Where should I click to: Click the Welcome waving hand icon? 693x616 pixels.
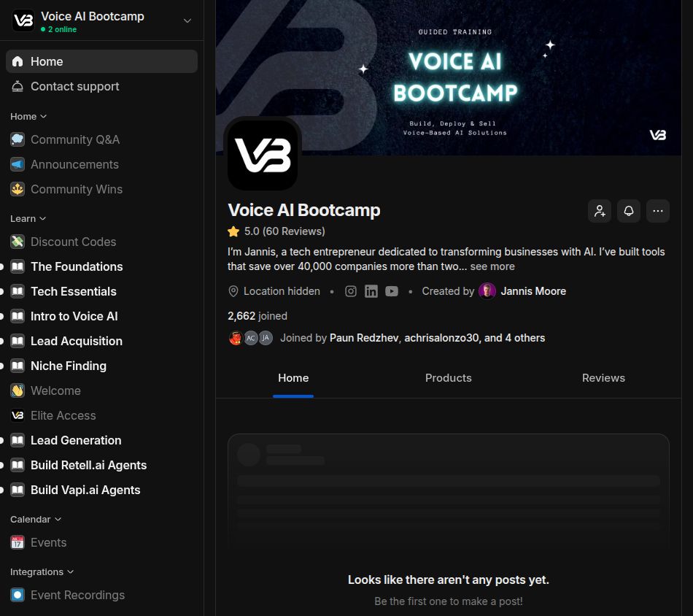(18, 391)
